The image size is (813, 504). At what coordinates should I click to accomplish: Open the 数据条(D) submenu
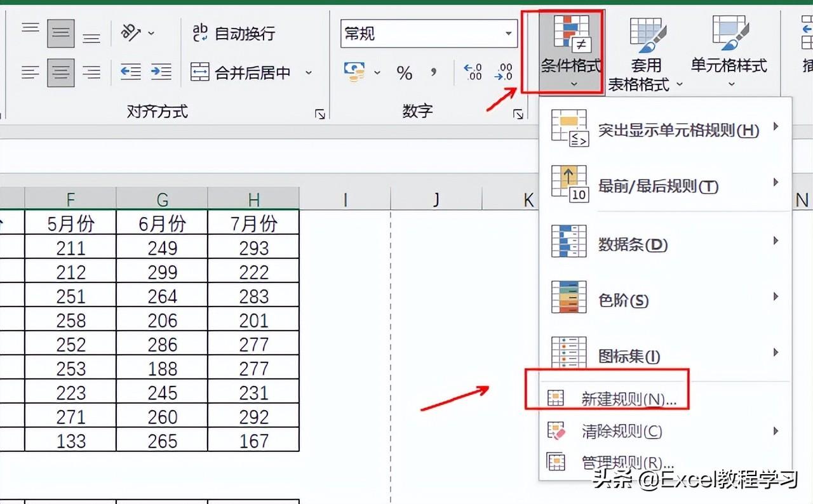666,243
